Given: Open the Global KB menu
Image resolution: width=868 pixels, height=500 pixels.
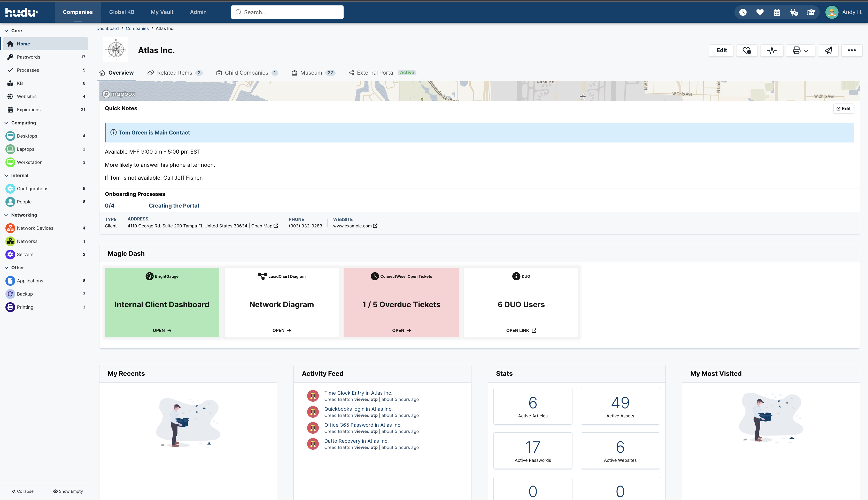Looking at the screenshot, I should [x=122, y=12].
